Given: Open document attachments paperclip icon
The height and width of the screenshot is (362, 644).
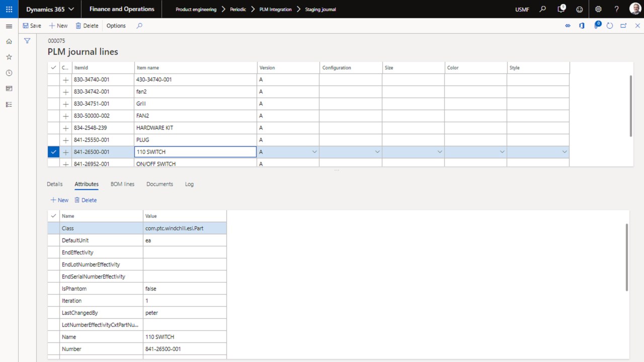Looking at the screenshot, I should click(597, 25).
